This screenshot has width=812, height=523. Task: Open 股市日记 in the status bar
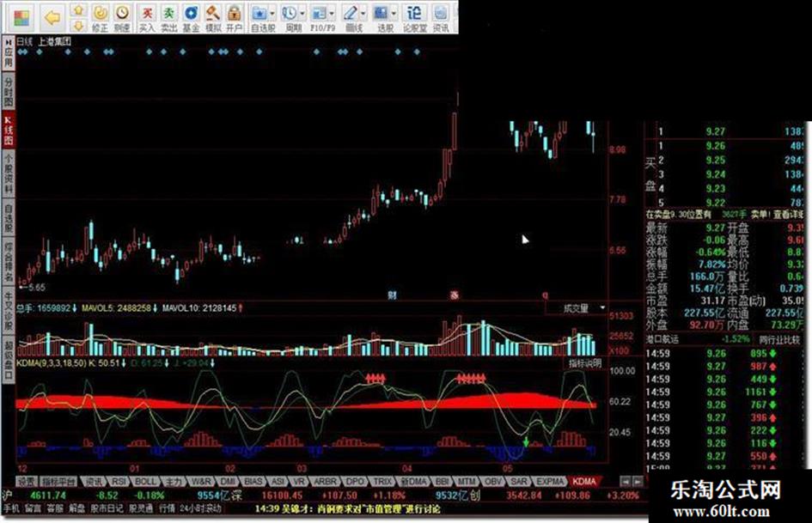pyautogui.click(x=107, y=509)
